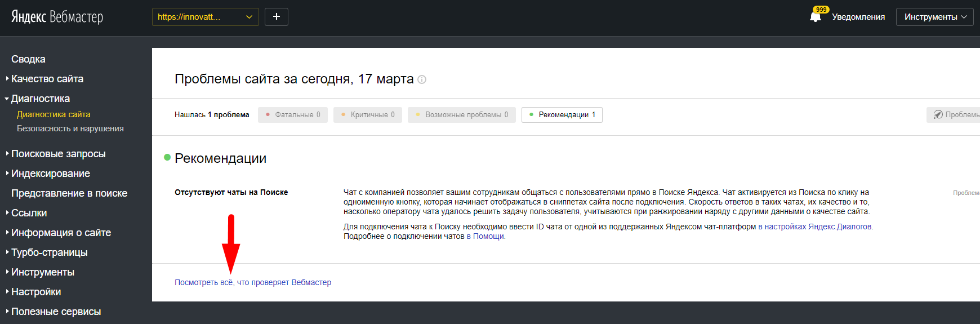Collapse the Диагностика section
The width and height of the screenshot is (980, 324).
pos(41,99)
